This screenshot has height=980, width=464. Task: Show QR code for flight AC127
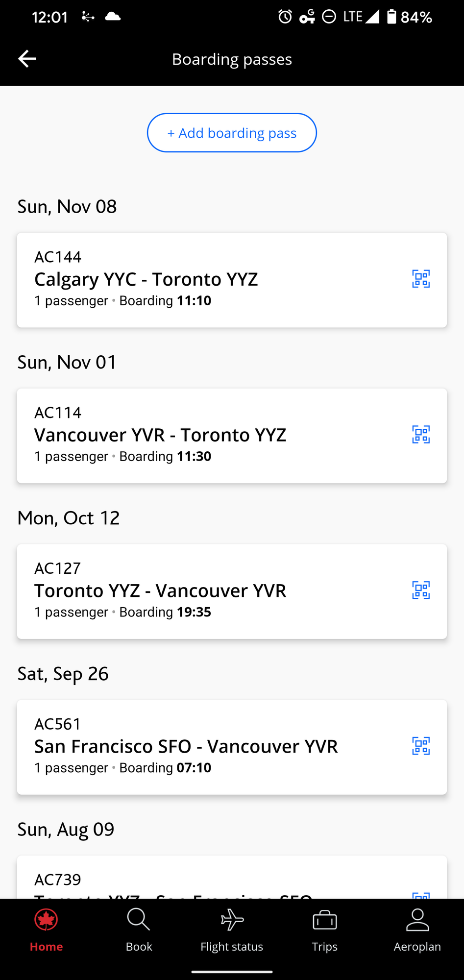pyautogui.click(x=421, y=590)
